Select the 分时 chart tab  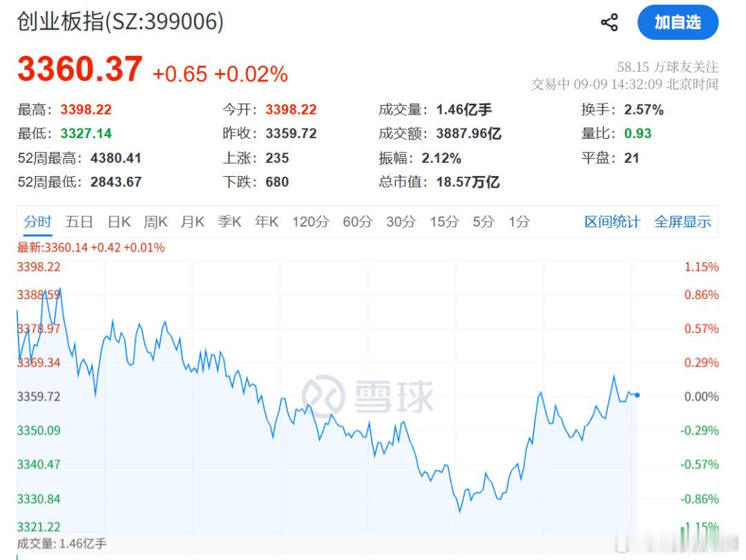(x=37, y=222)
